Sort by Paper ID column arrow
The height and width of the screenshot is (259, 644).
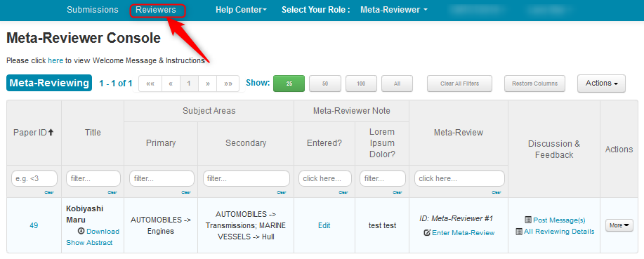pos(51,132)
